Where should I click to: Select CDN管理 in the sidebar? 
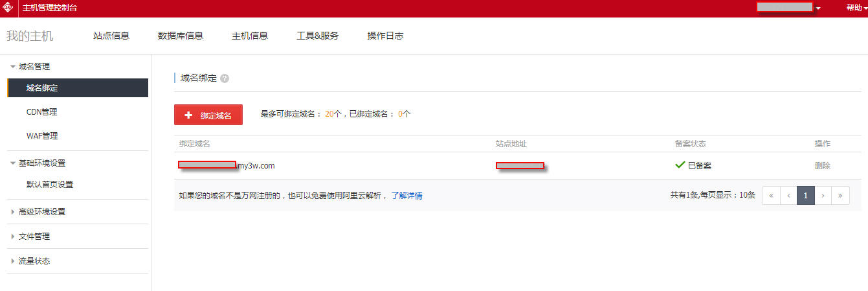(41, 111)
